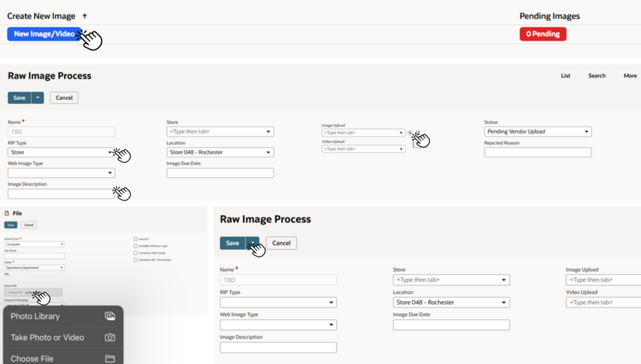The image size is (641, 364).
Task: Click Save in the File panel
Action: [x=11, y=225]
